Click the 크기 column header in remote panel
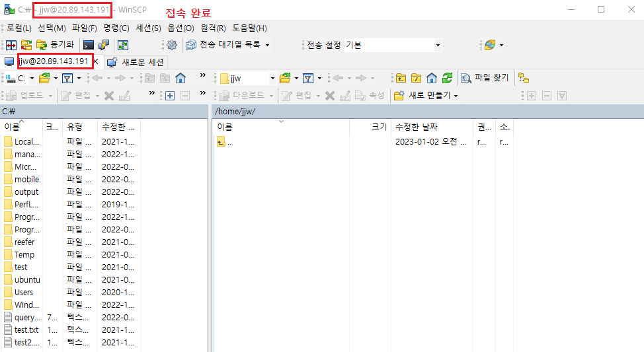This screenshot has width=644, height=352. [370, 127]
